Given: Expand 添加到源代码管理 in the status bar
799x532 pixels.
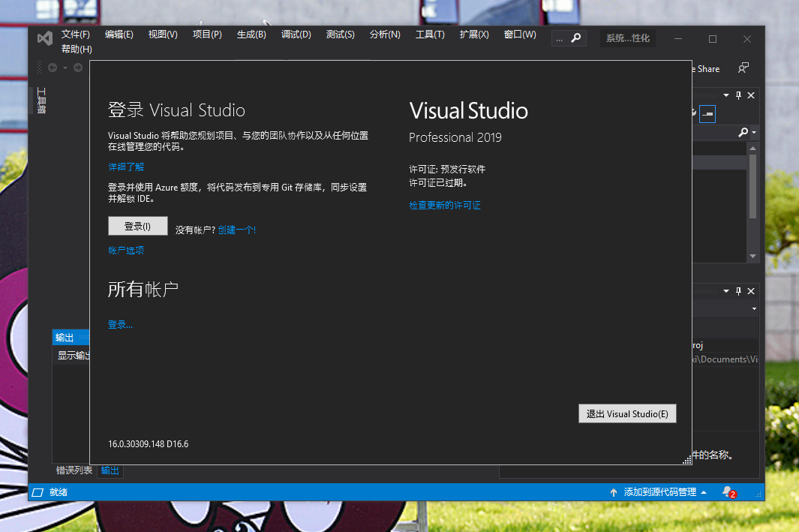Looking at the screenshot, I should pyautogui.click(x=703, y=492).
